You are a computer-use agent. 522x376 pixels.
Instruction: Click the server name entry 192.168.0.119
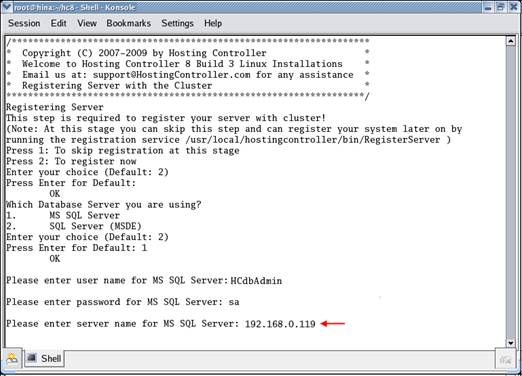(280, 324)
